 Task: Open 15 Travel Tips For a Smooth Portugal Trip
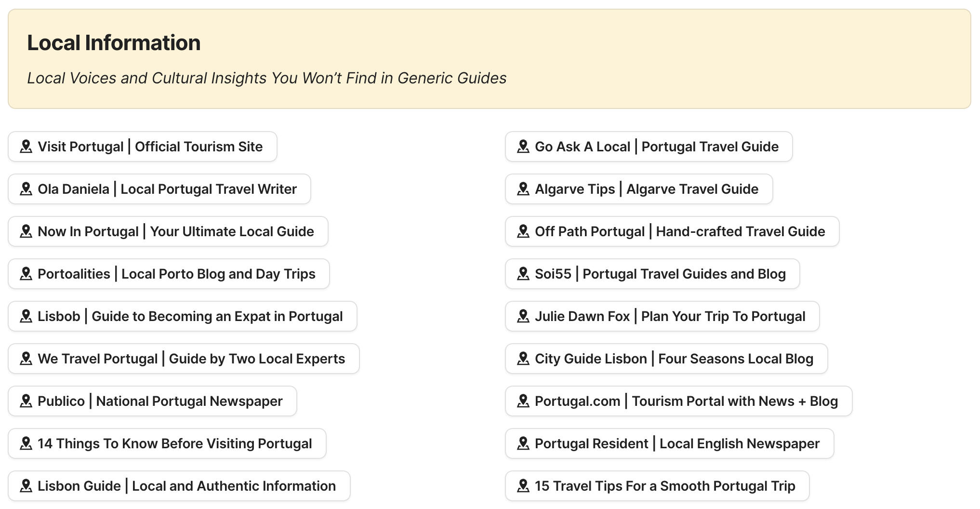(656, 486)
